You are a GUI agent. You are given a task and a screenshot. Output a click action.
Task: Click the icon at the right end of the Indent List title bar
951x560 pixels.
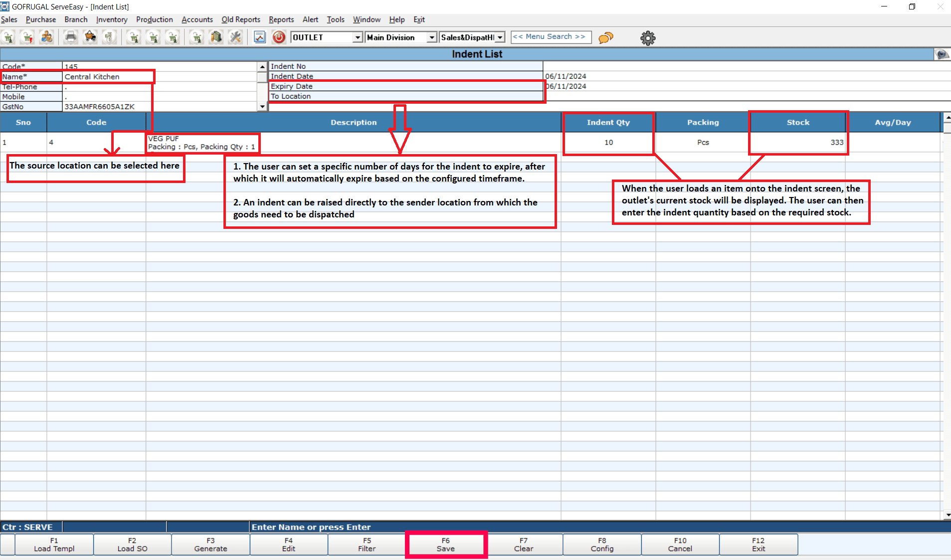point(942,54)
